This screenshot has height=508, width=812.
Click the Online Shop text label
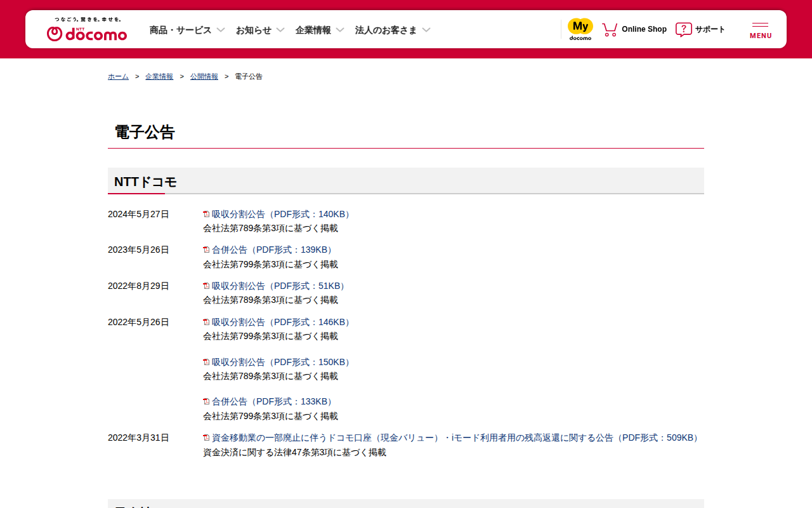(644, 29)
